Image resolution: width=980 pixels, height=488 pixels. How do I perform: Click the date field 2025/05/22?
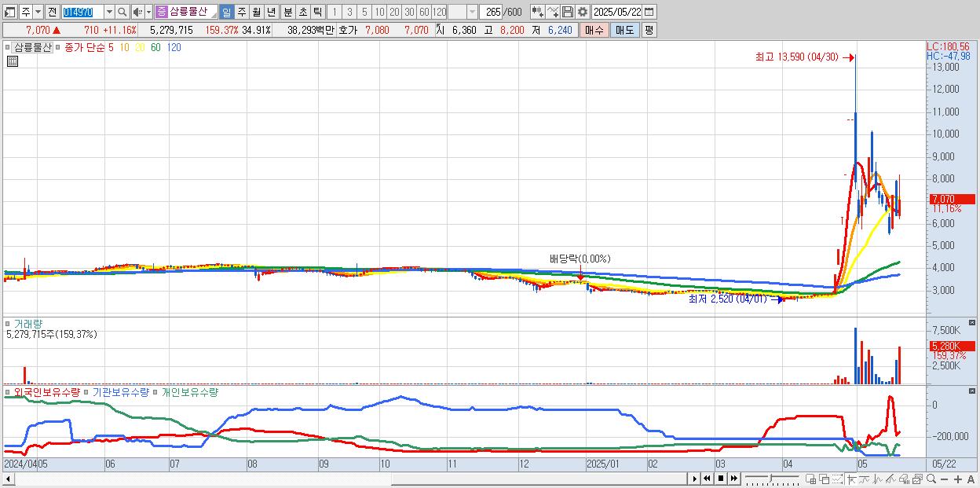[617, 12]
